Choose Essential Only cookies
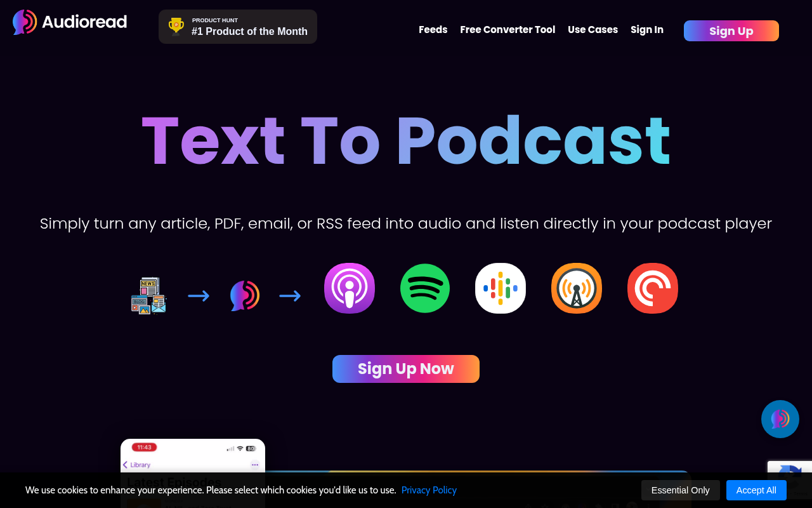 coord(680,490)
